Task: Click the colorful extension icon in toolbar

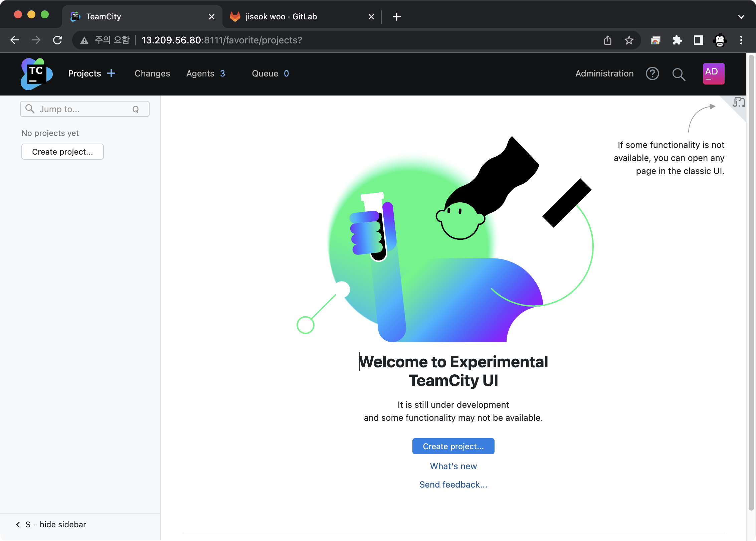Action: point(655,40)
